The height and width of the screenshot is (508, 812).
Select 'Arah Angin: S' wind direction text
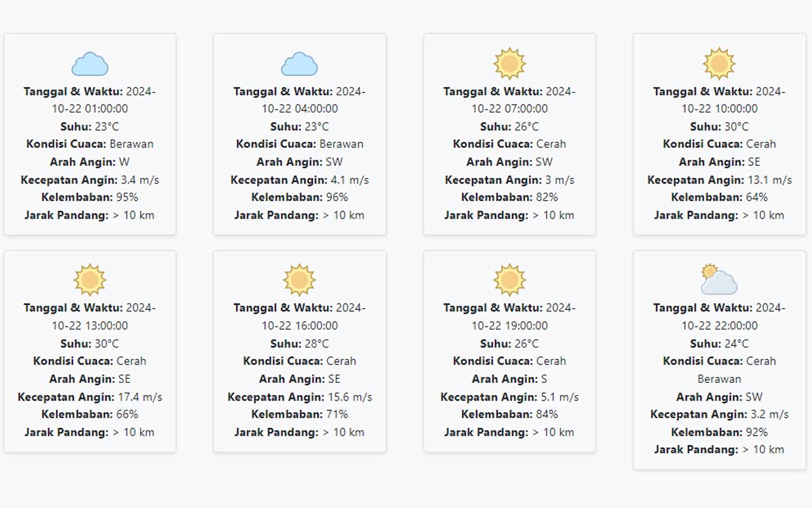point(509,379)
